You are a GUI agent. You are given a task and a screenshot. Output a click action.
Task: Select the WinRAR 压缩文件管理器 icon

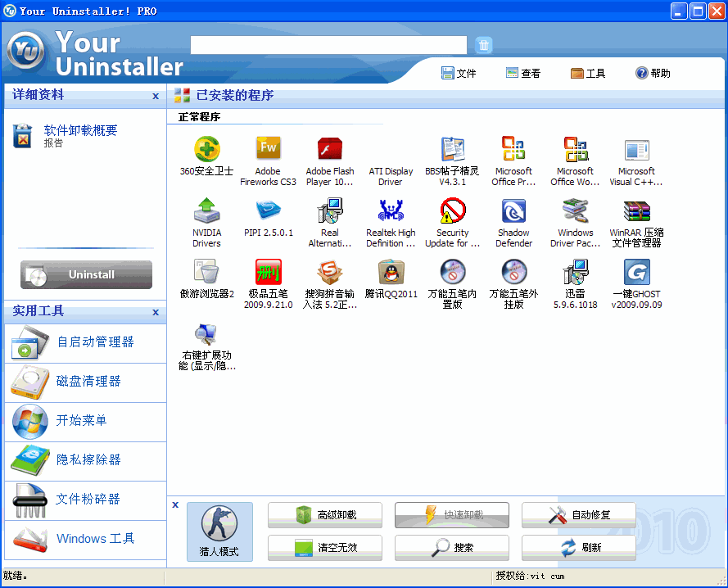tap(636, 211)
